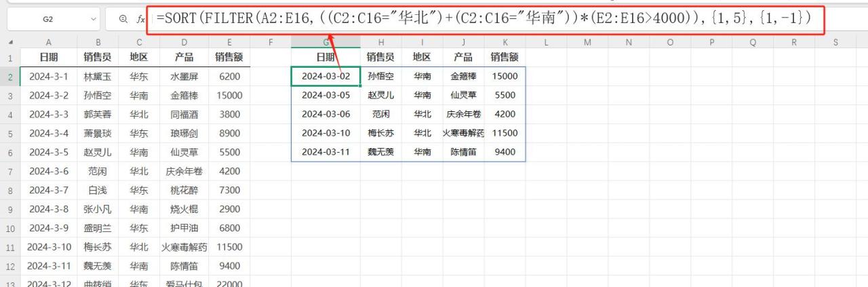
Task: Select result cell 魏无羡 in column H
Action: click(380, 153)
